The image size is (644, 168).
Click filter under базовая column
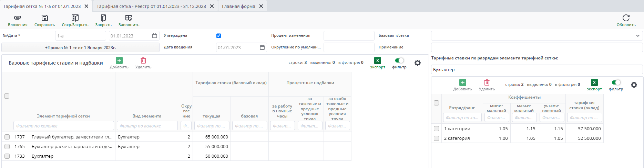249,126
